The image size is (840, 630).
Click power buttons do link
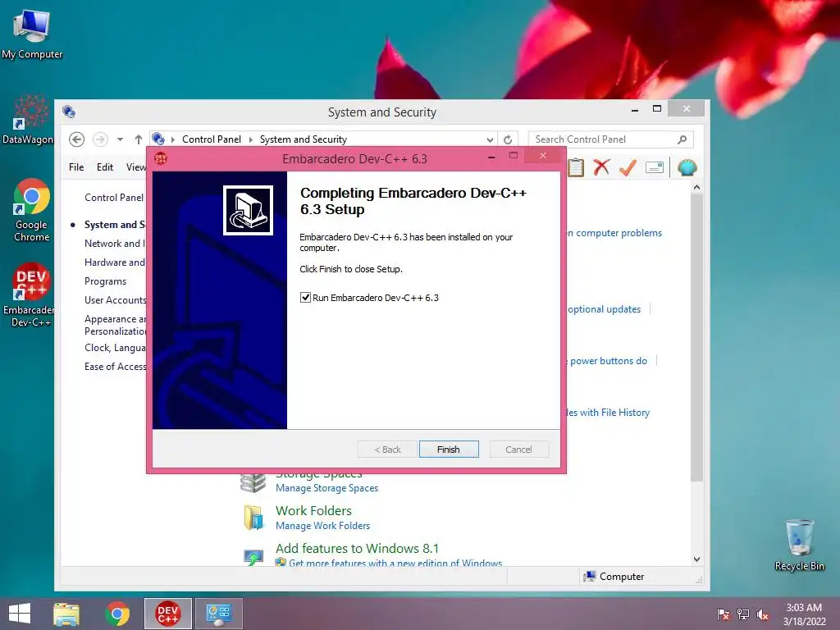[x=607, y=361]
